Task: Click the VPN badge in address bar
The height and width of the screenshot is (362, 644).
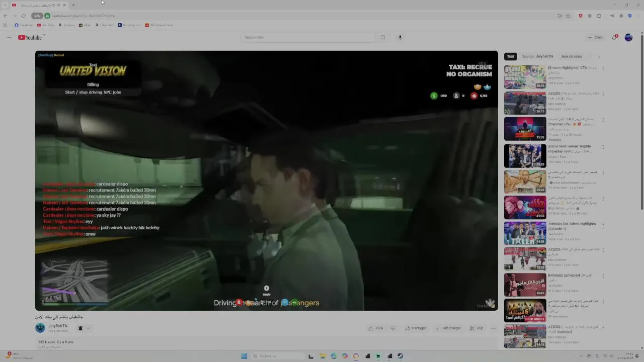Action: pos(37,16)
